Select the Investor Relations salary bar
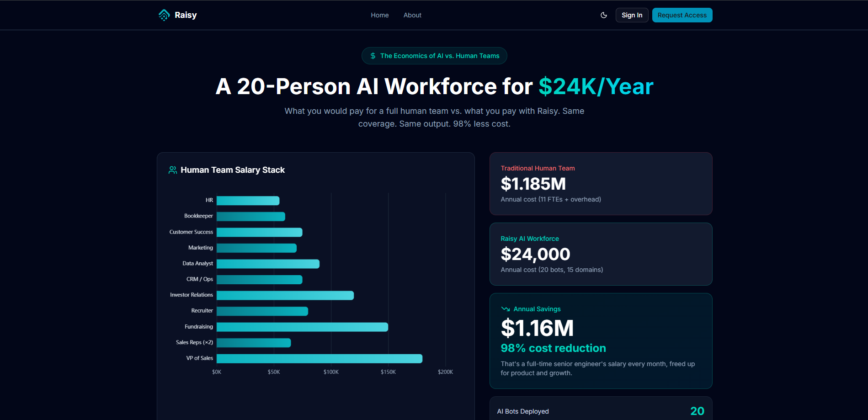This screenshot has height=420, width=868. [x=285, y=295]
